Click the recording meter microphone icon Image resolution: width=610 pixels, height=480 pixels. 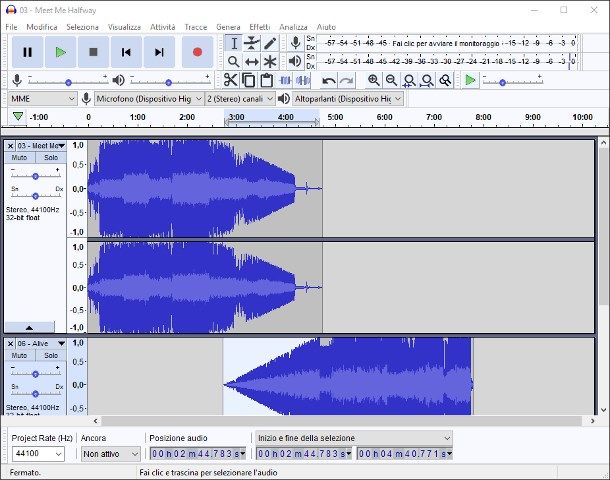click(295, 43)
